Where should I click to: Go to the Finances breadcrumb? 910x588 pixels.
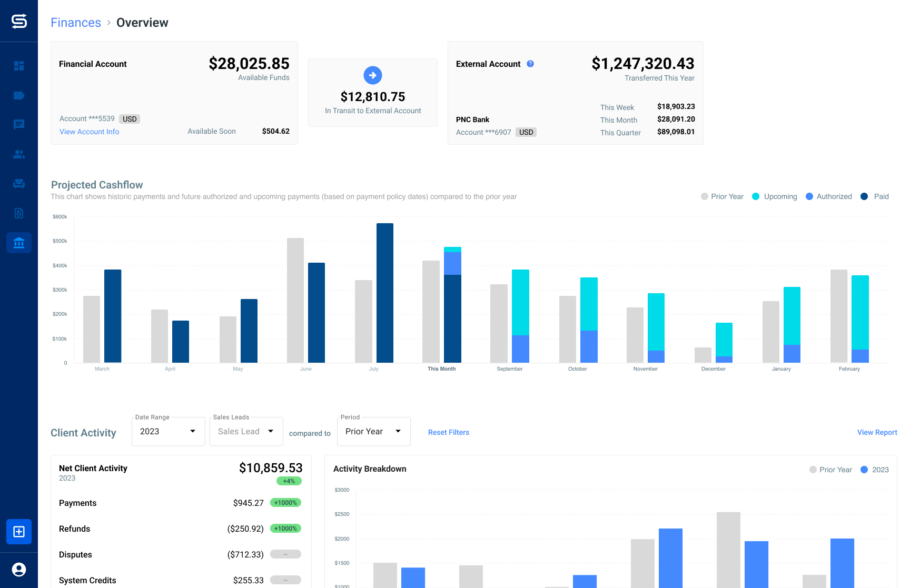[x=76, y=23]
